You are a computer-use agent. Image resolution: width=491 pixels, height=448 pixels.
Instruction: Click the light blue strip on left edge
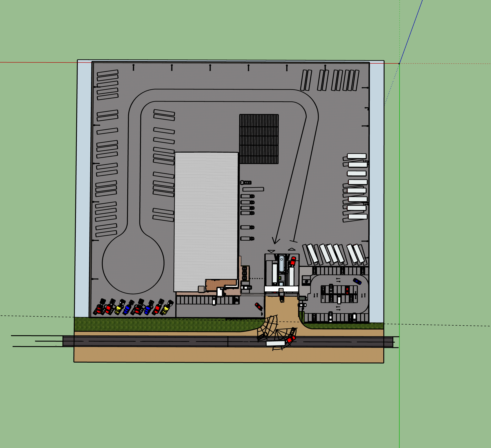tap(83, 189)
